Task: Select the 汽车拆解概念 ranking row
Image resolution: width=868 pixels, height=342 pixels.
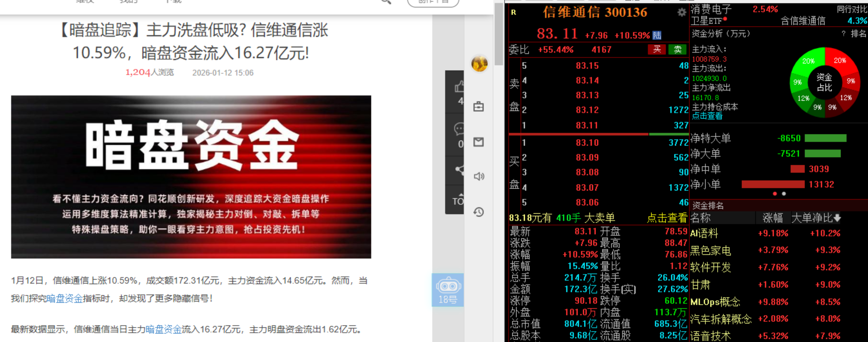Action: click(x=765, y=319)
